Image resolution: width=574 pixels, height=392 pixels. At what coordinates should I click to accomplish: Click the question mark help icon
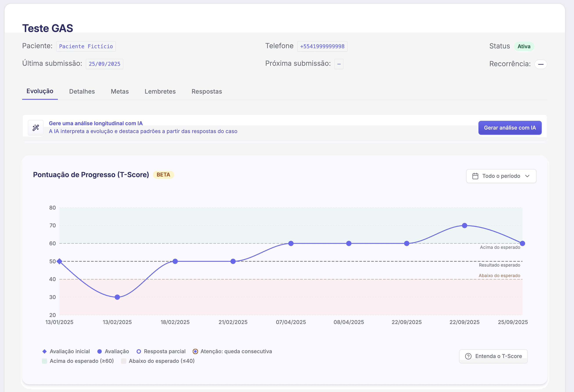tap(468, 356)
